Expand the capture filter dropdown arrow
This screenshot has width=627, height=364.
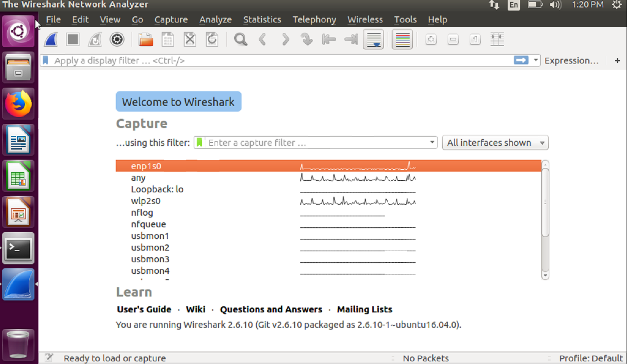[x=433, y=143]
